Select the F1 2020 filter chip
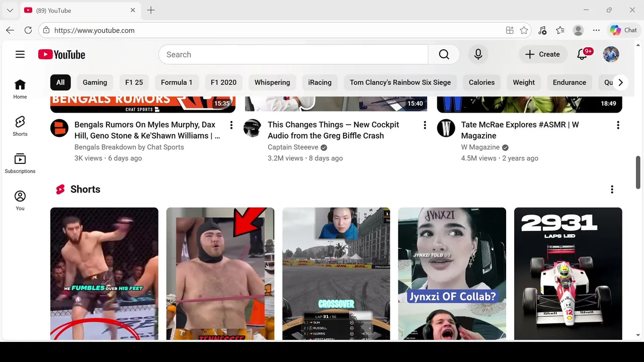The width and height of the screenshot is (644, 362). 223,82
